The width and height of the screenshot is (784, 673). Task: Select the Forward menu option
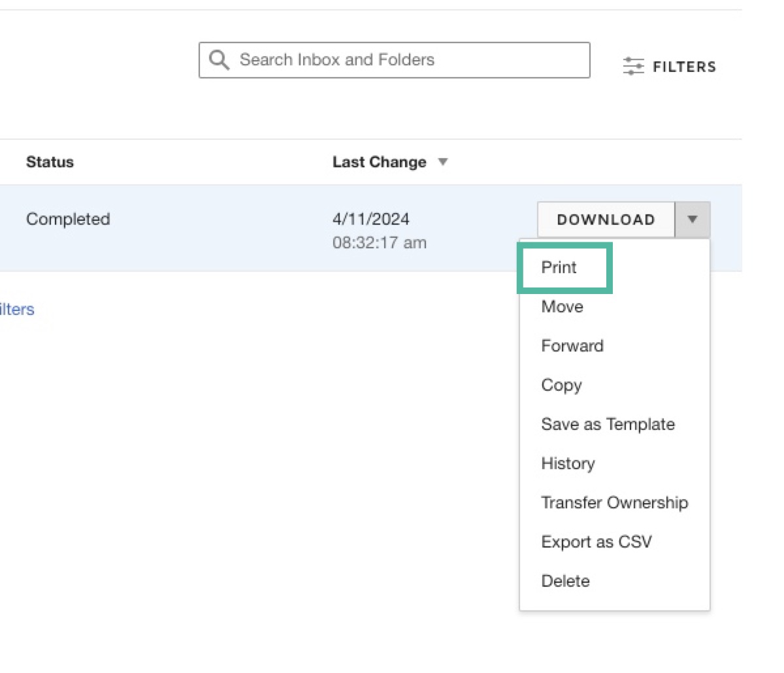[x=572, y=346]
